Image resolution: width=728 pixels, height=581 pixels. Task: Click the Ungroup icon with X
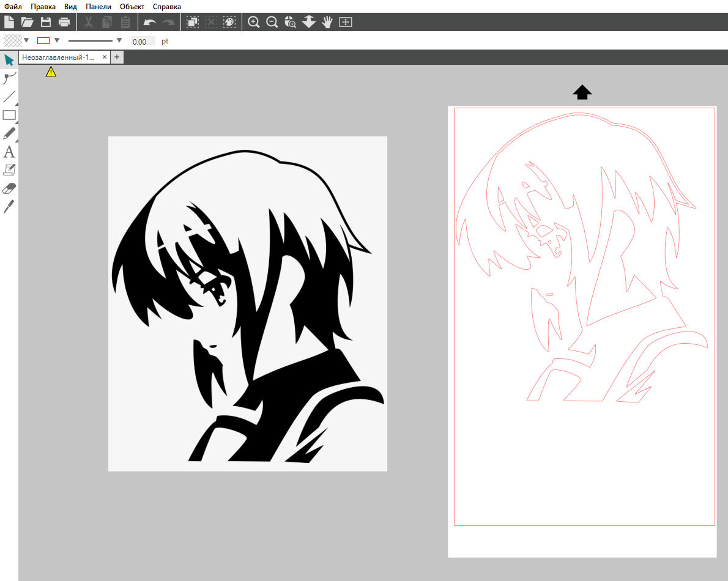211,22
